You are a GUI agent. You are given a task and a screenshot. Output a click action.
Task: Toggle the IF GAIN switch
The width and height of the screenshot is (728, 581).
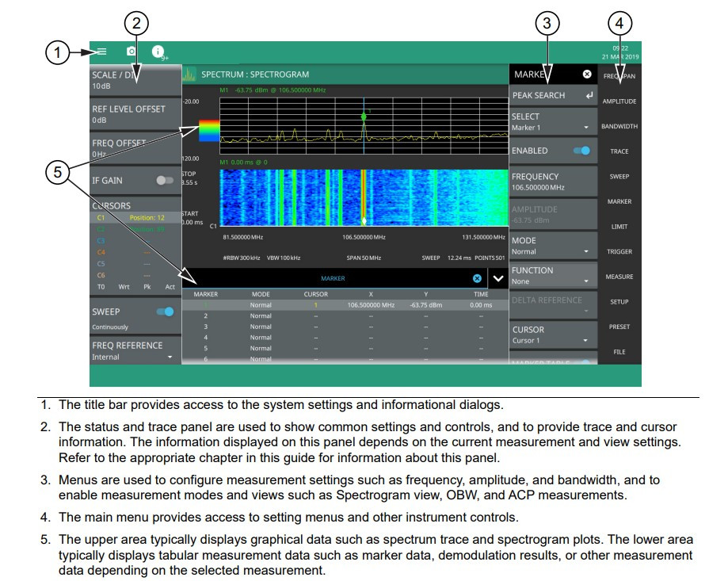(164, 180)
